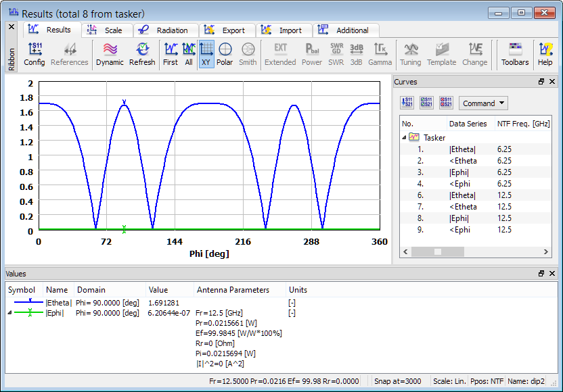Viewport: 563px width, 392px height.
Task: Click the first S11/S21 arrow icon in Curves
Action: [407, 103]
